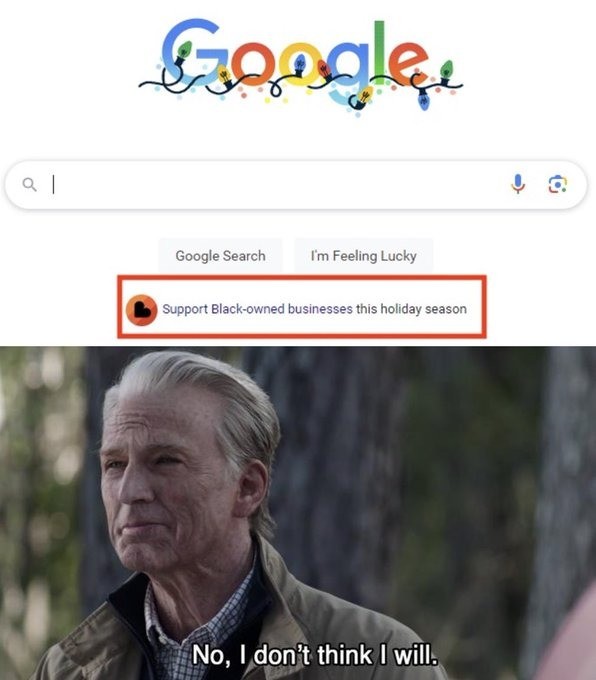Click the 'this holiday season' text
Screen dimensions: 596x680
tap(411, 309)
